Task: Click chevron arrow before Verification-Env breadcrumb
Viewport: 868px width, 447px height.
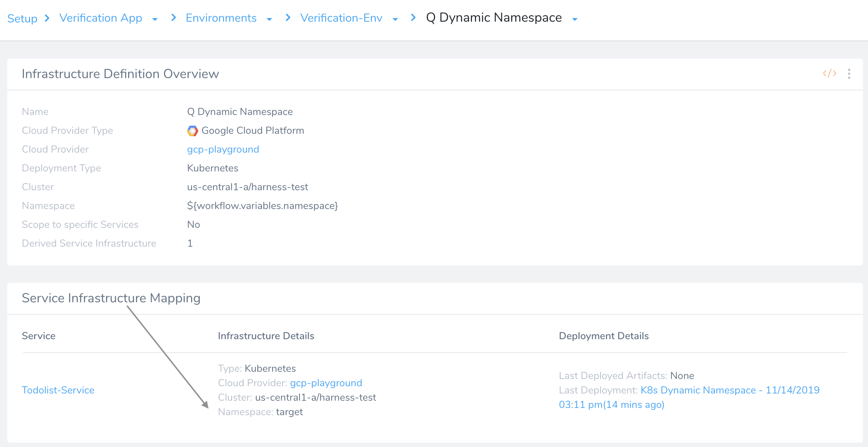Action: point(288,17)
